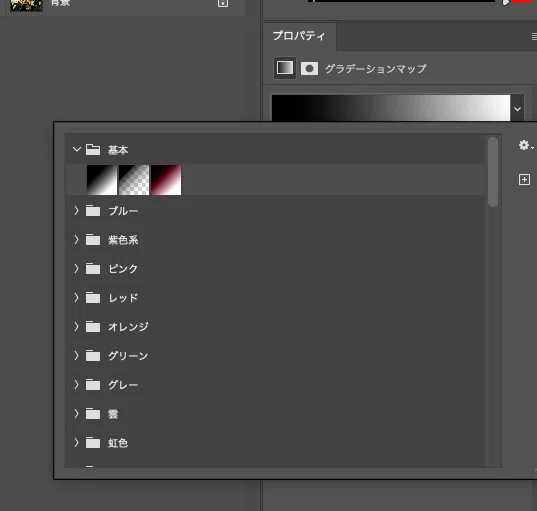537x511 pixels.
Task: Click the グリーン group label
Action: [x=128, y=356]
